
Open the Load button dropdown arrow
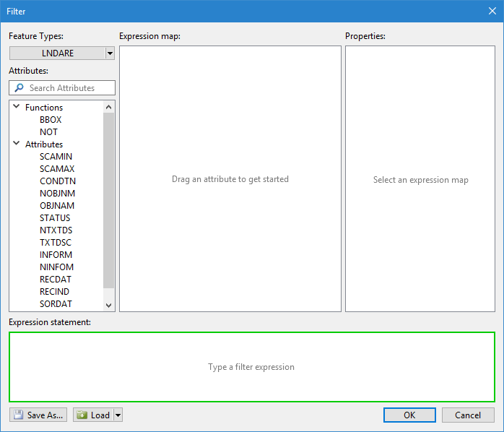118,415
